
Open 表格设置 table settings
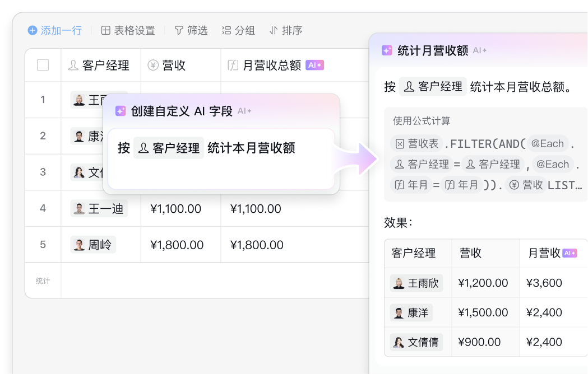pos(128,30)
